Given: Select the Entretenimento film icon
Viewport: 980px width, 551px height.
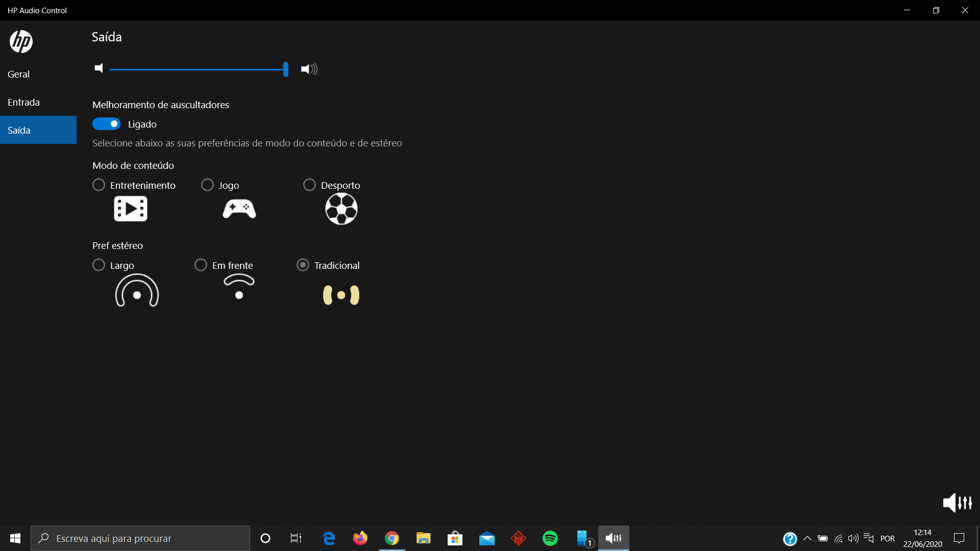Looking at the screenshot, I should click(x=131, y=209).
